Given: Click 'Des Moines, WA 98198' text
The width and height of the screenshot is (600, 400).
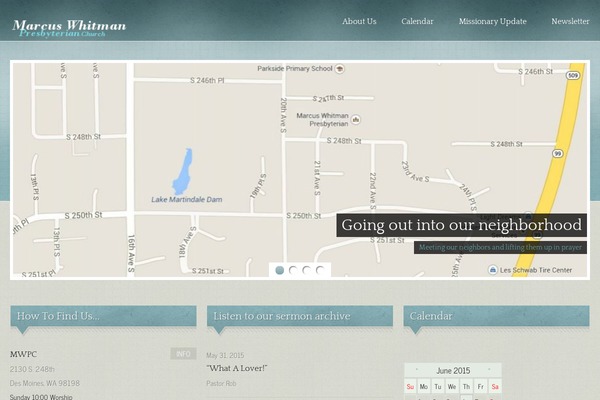Looking at the screenshot, I should coord(45,383).
